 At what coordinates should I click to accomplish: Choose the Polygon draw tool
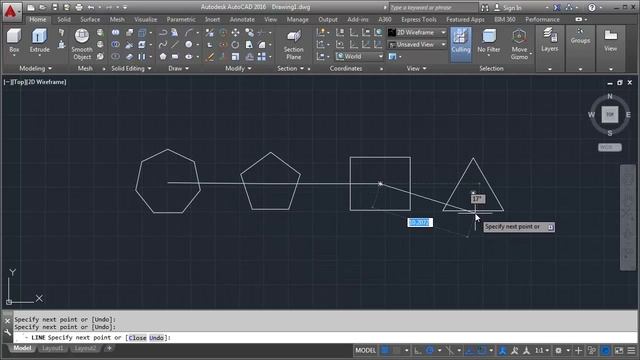pos(163,56)
